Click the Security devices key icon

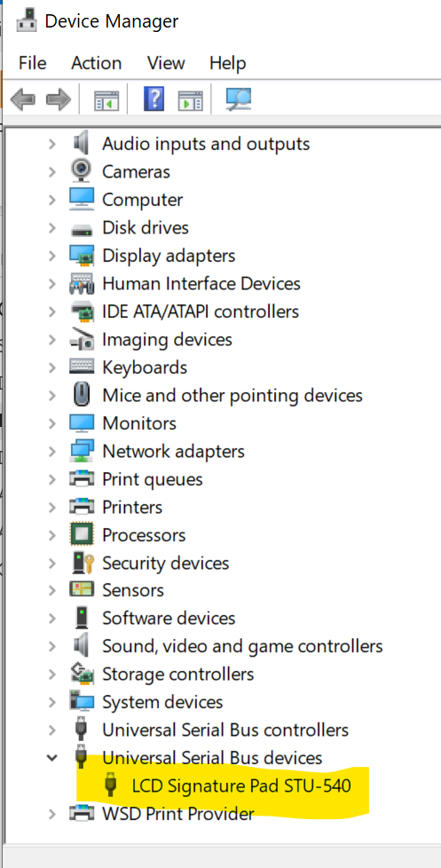click(x=83, y=563)
